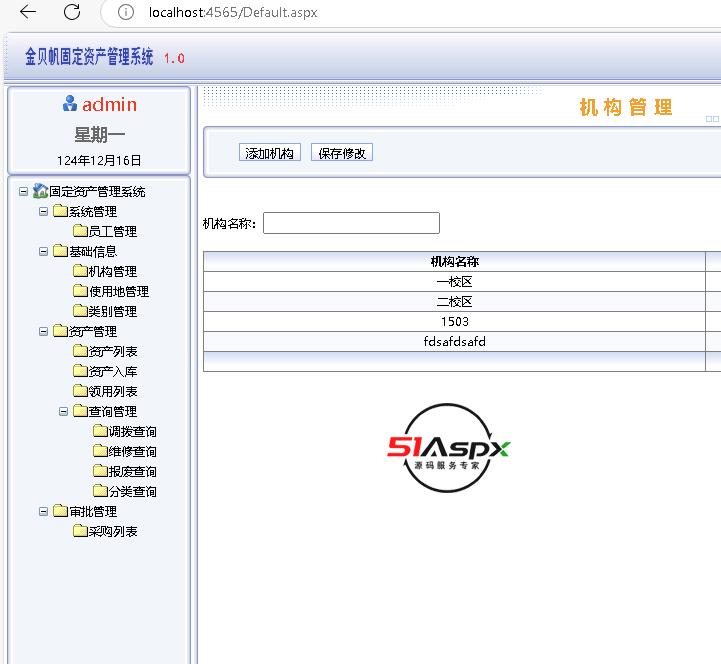Click the folder icon beside 员工管理
721x664 pixels.
(80, 231)
